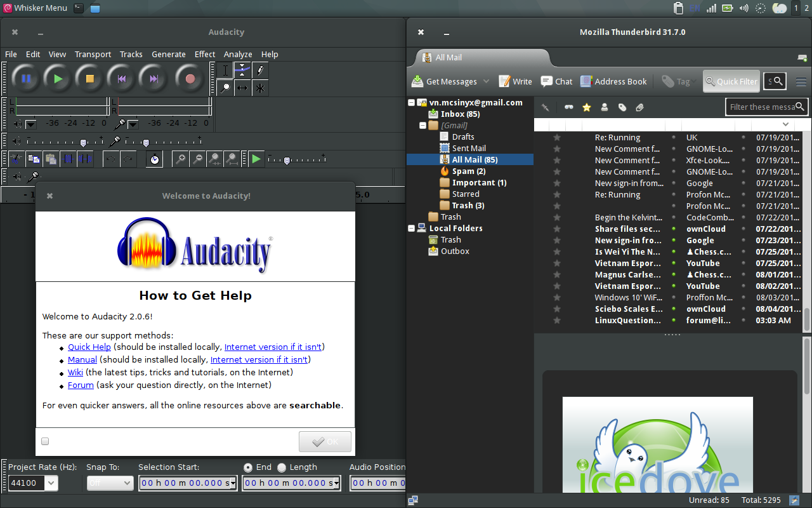Open the Wiki link
The height and width of the screenshot is (508, 812).
pyautogui.click(x=75, y=372)
